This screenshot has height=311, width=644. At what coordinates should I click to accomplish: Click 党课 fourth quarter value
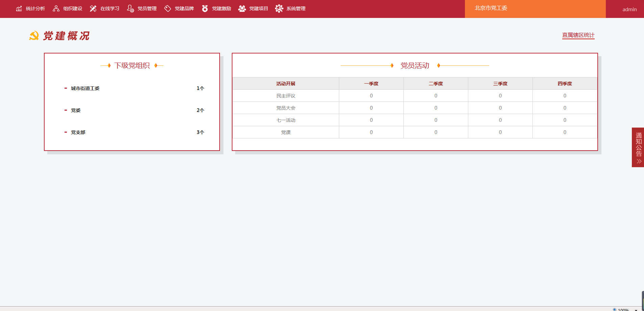(565, 132)
